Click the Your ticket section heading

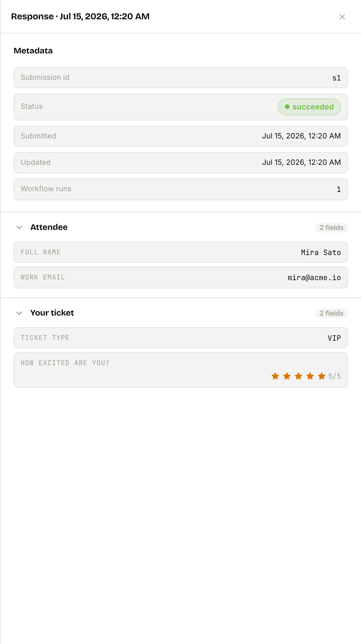[52, 313]
